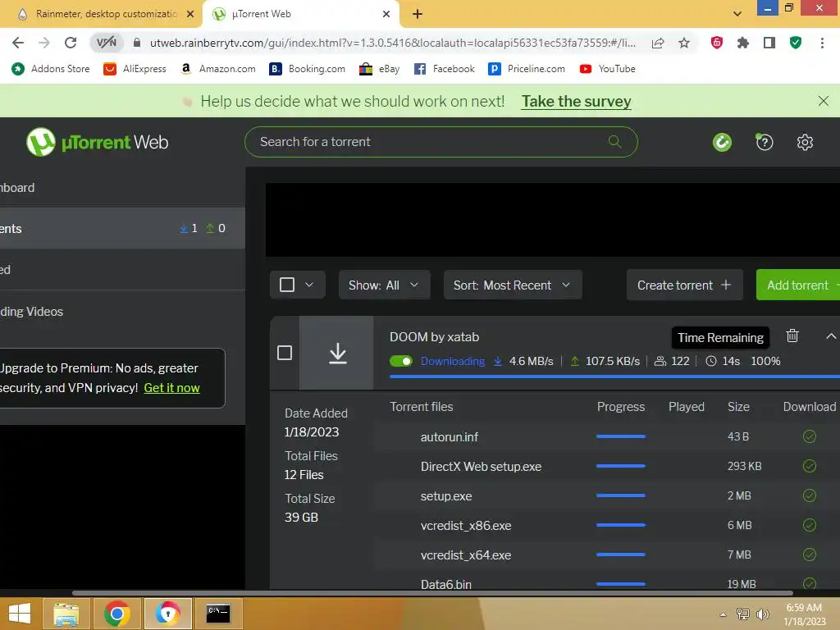Close the survey banner
Viewport: 840px width, 630px height.
point(824,101)
